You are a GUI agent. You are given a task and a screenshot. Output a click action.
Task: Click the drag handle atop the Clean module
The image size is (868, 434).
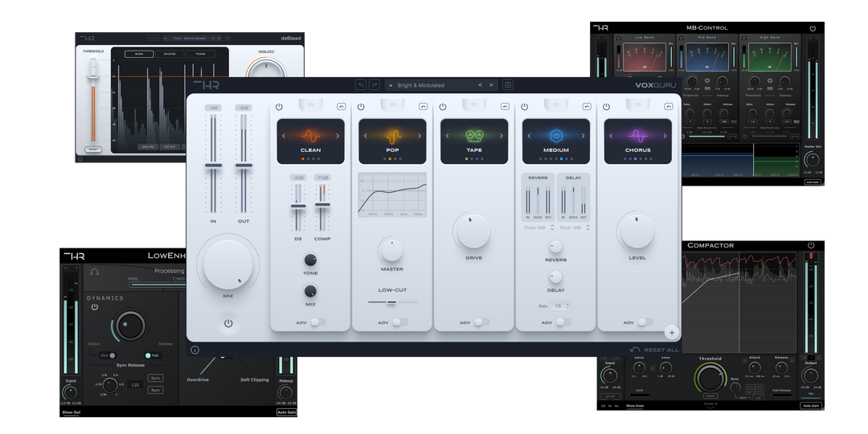point(310,104)
